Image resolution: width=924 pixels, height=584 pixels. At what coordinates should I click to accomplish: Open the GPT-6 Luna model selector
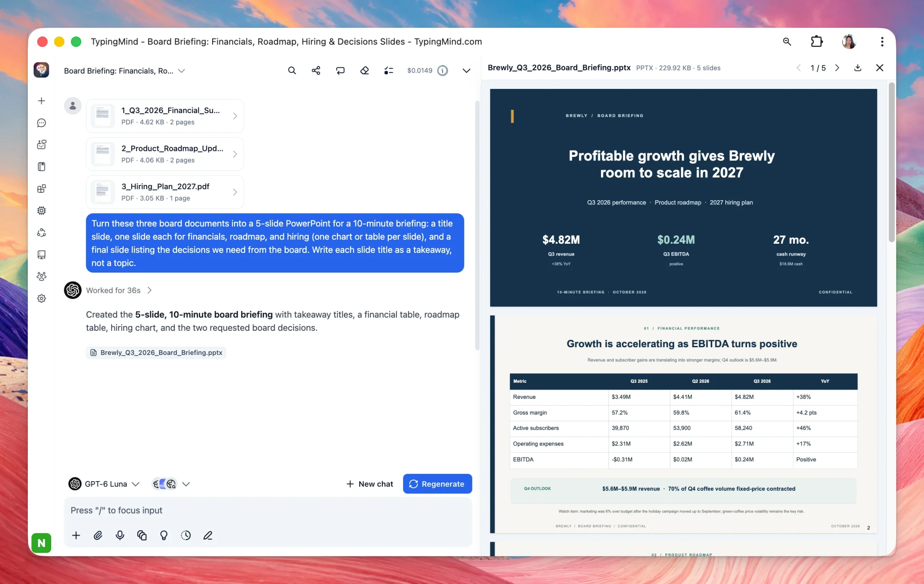coord(104,484)
